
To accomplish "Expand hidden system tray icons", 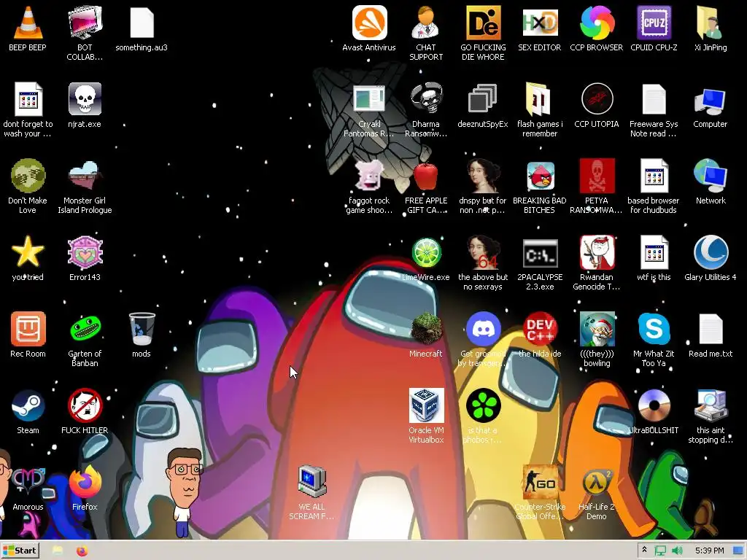I will pos(645,551).
